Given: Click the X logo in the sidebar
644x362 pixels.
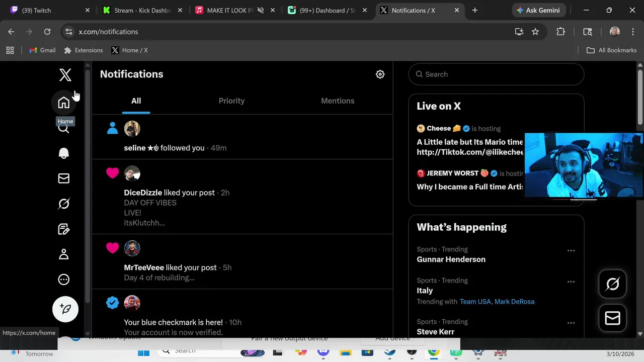Looking at the screenshot, I should tap(65, 75).
